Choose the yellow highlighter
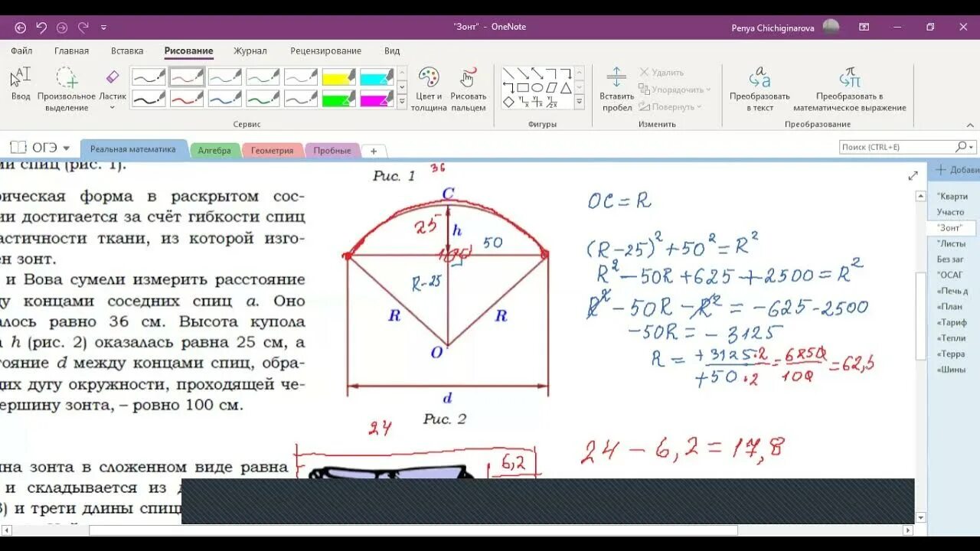Image resolution: width=980 pixels, height=551 pixels. (338, 77)
